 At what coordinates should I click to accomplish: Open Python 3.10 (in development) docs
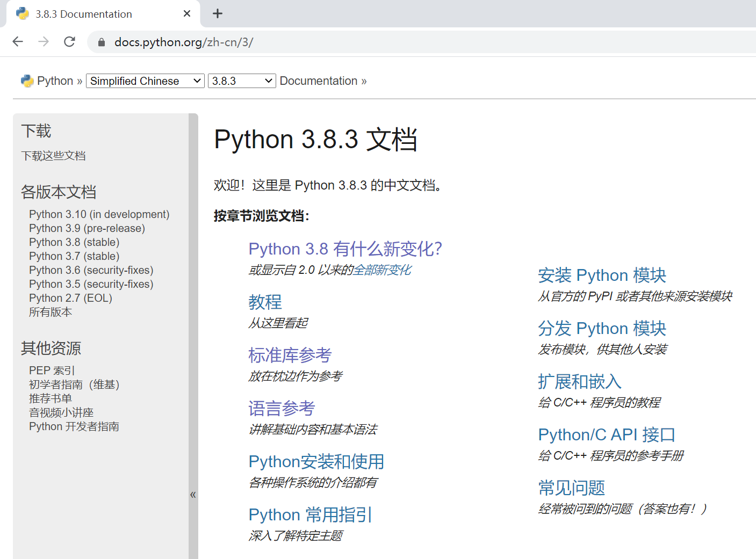[99, 214]
